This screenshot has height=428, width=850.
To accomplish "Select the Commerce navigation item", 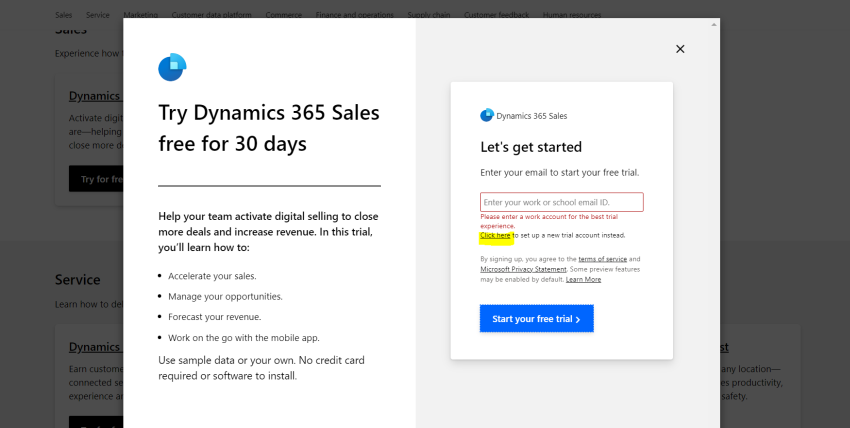I will coord(284,15).
